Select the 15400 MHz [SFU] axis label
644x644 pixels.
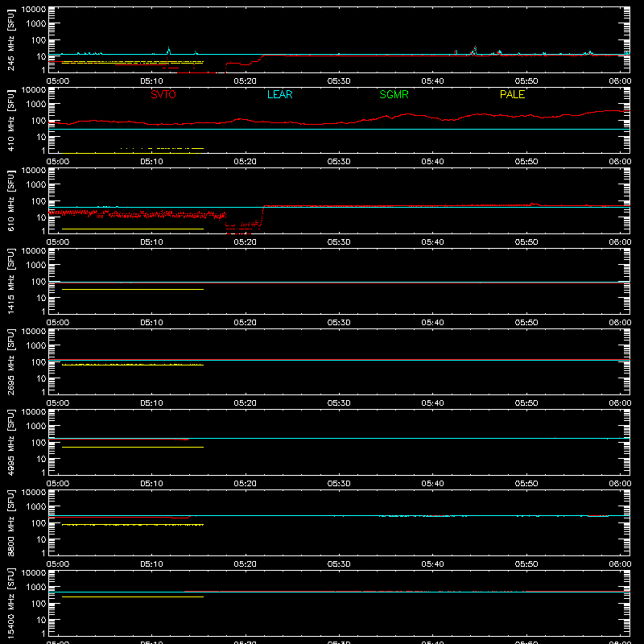10,603
